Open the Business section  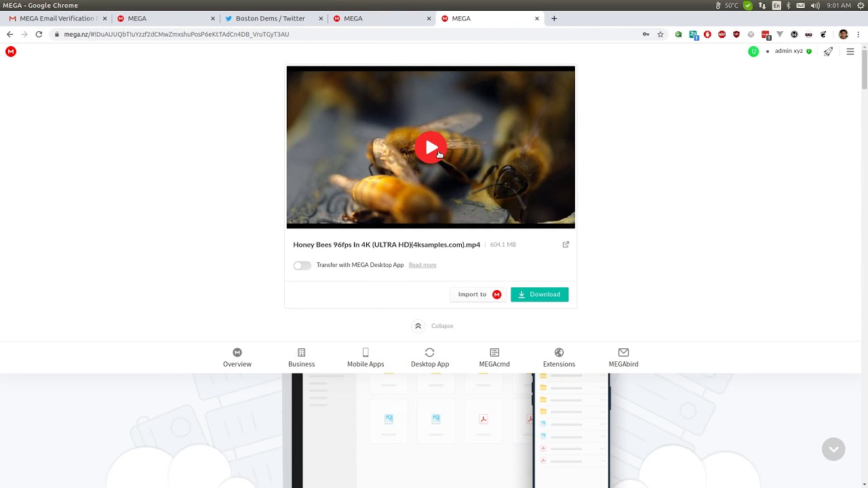(302, 357)
